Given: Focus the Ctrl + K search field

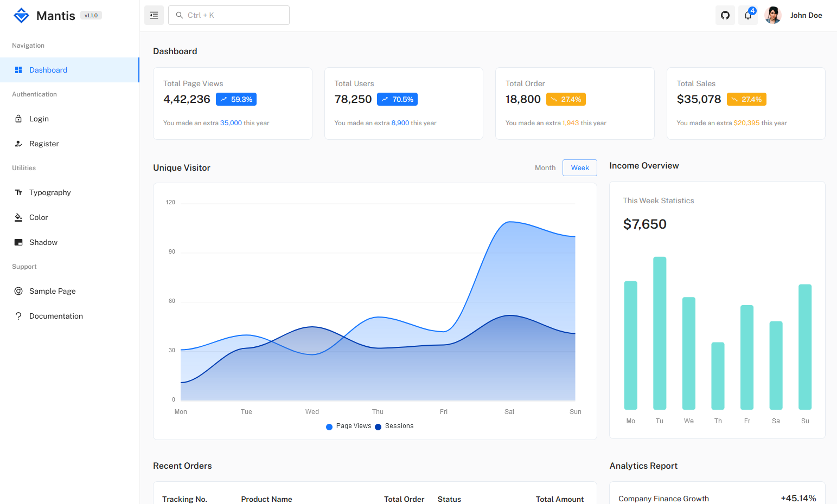Looking at the screenshot, I should pyautogui.click(x=229, y=15).
